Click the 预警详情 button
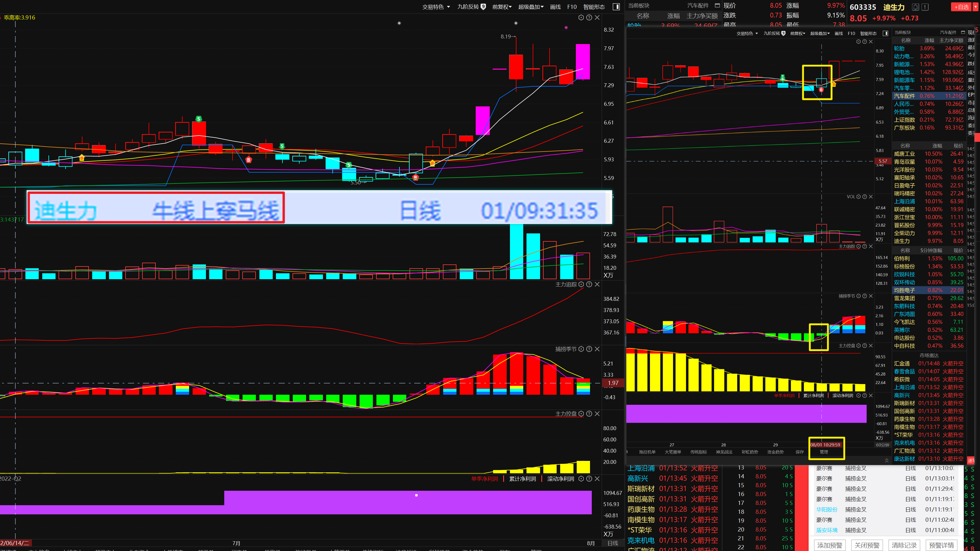This screenshot has width=980, height=551. coord(942,545)
